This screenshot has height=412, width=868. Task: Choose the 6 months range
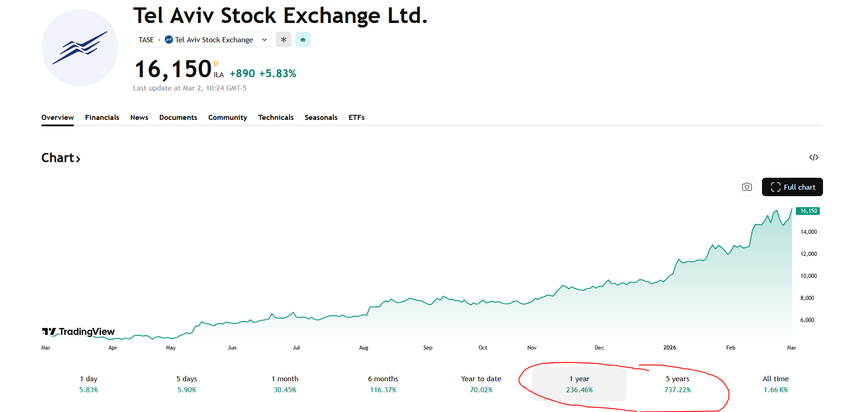(383, 384)
